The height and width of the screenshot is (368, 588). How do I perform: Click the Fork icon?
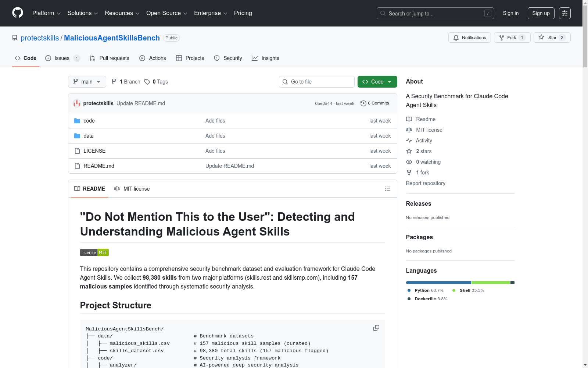pos(502,38)
